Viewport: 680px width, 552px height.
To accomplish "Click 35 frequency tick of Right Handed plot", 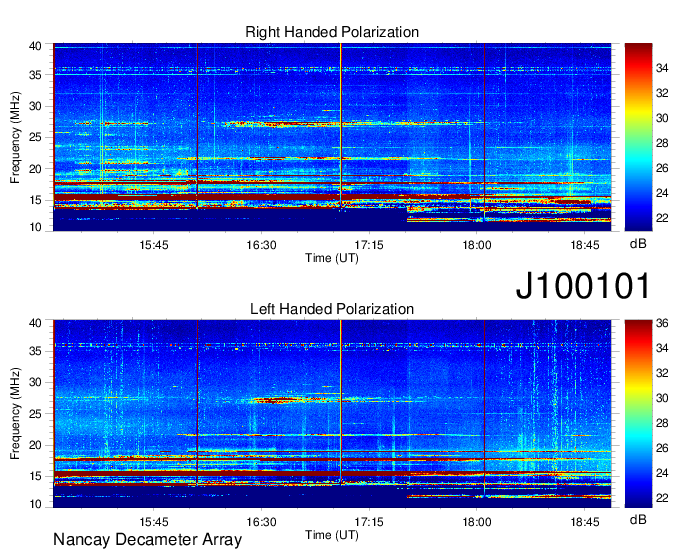I will [x=35, y=75].
